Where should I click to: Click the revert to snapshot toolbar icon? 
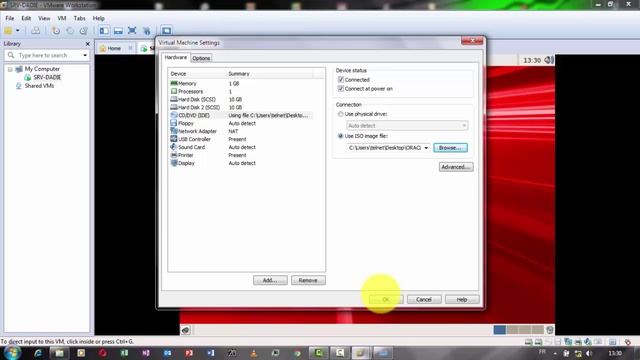tap(70, 31)
